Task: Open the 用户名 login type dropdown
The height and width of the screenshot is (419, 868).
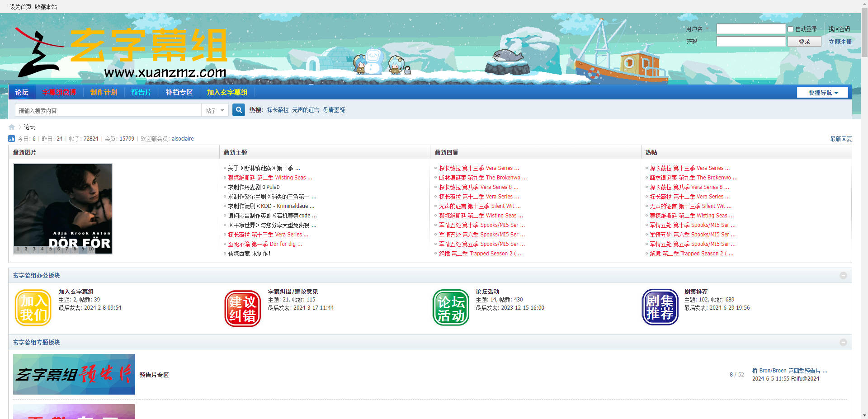Action: [698, 29]
